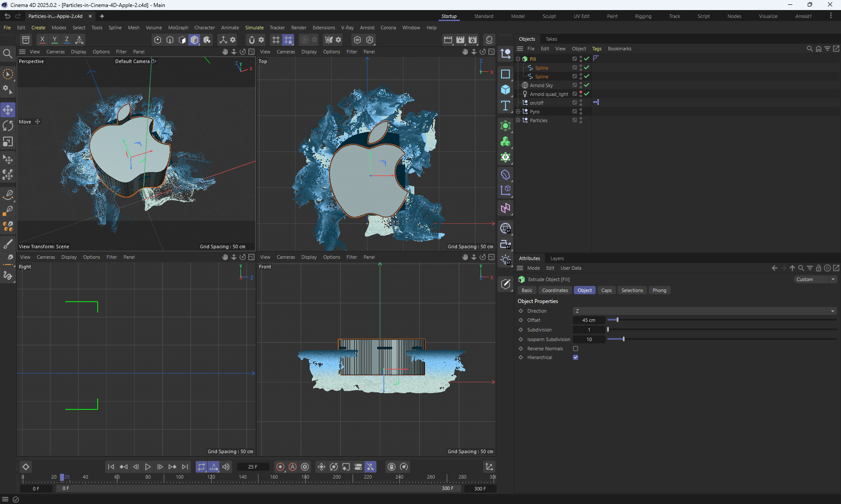
Task: Enable the Reverse Normals checkbox
Action: [576, 349]
